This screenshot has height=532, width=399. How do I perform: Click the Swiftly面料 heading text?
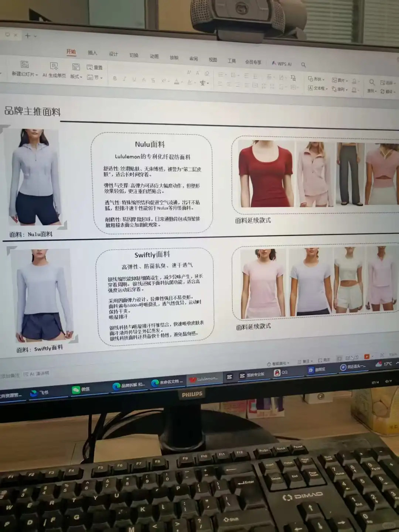(152, 255)
